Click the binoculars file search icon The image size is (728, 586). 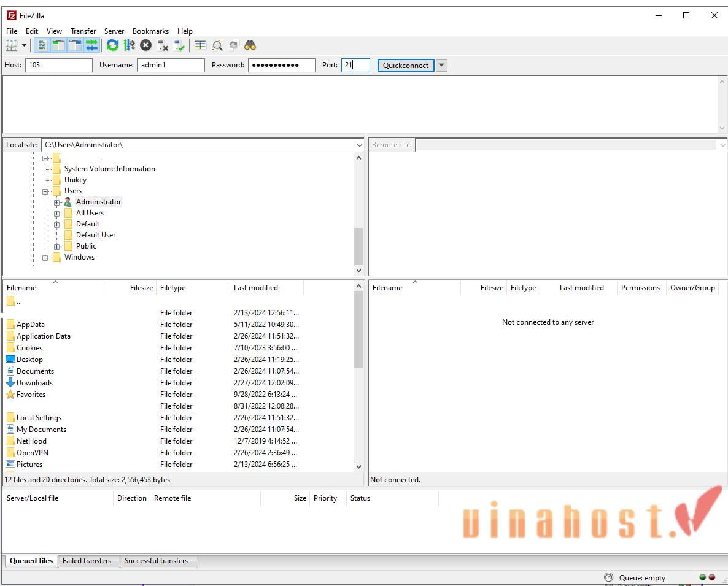250,45
